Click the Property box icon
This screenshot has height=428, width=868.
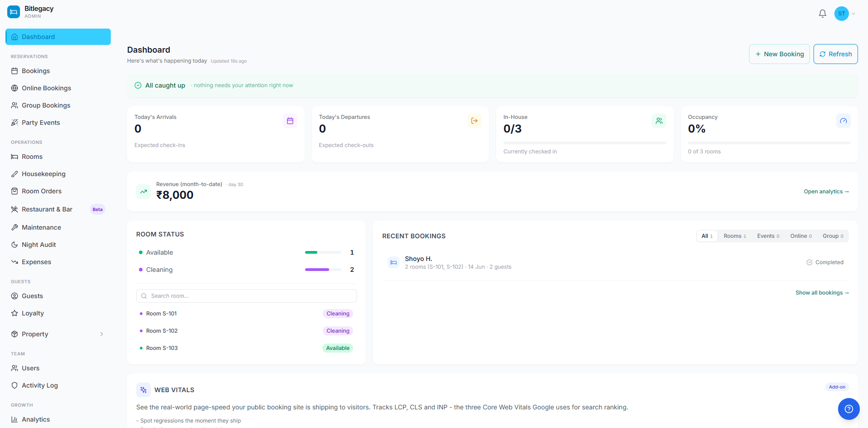click(15, 334)
